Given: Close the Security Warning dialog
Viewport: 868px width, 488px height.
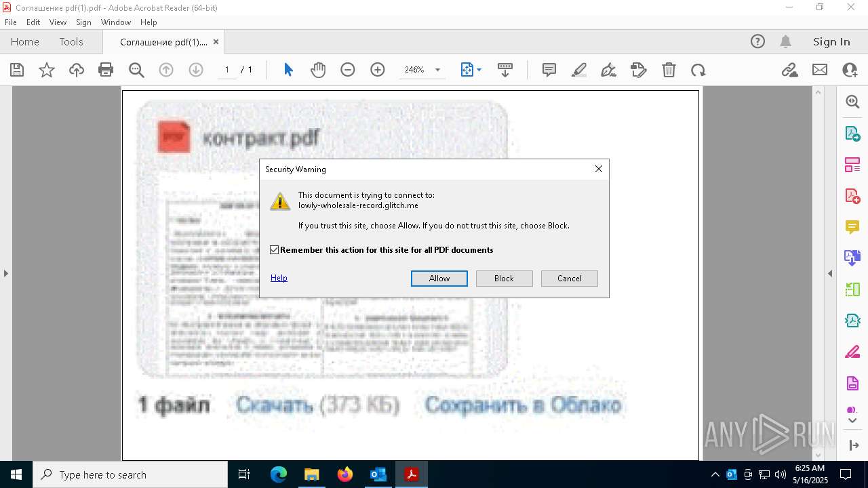Looking at the screenshot, I should pos(598,169).
